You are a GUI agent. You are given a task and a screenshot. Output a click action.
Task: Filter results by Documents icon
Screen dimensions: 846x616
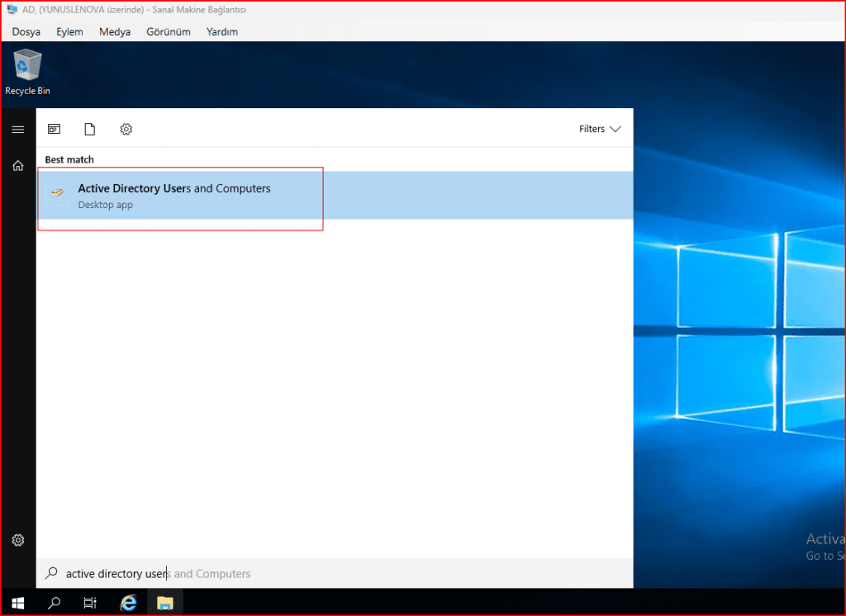click(x=89, y=129)
